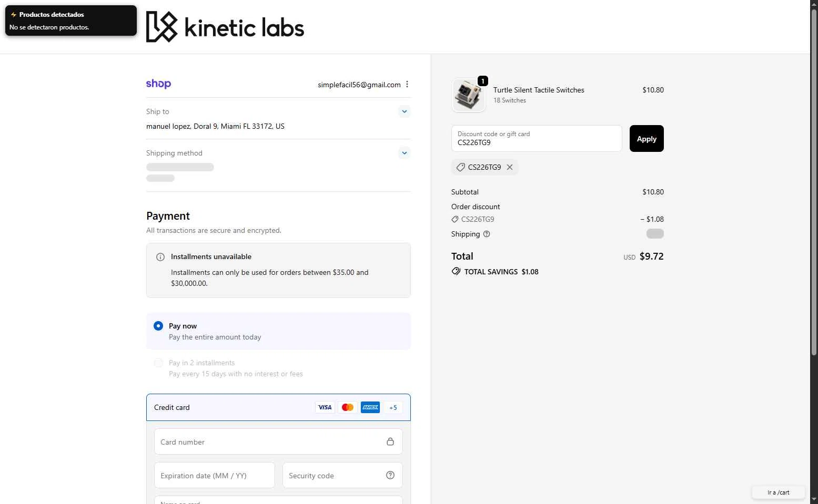The image size is (818, 504).
Task: Click the 18 Switches variant text
Action: 510,100
